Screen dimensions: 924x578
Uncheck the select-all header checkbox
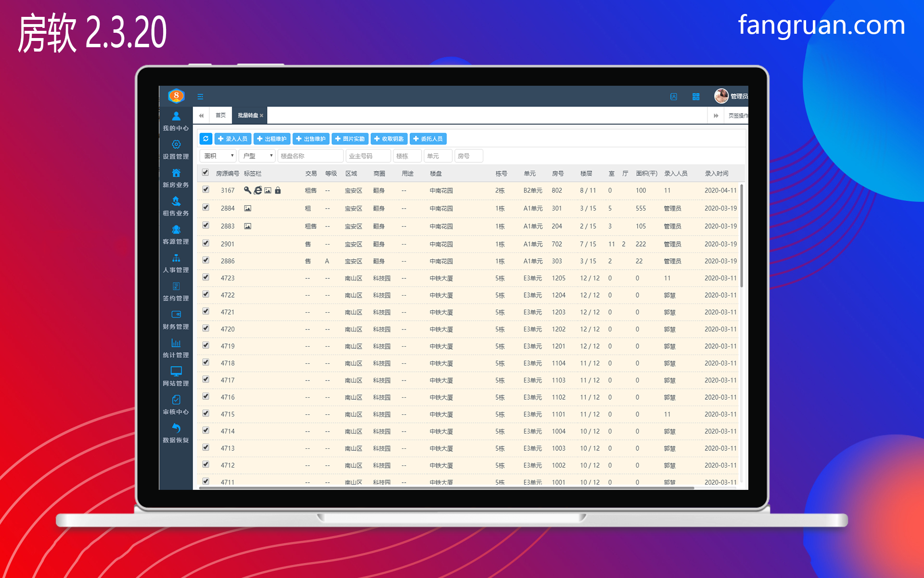pos(205,172)
